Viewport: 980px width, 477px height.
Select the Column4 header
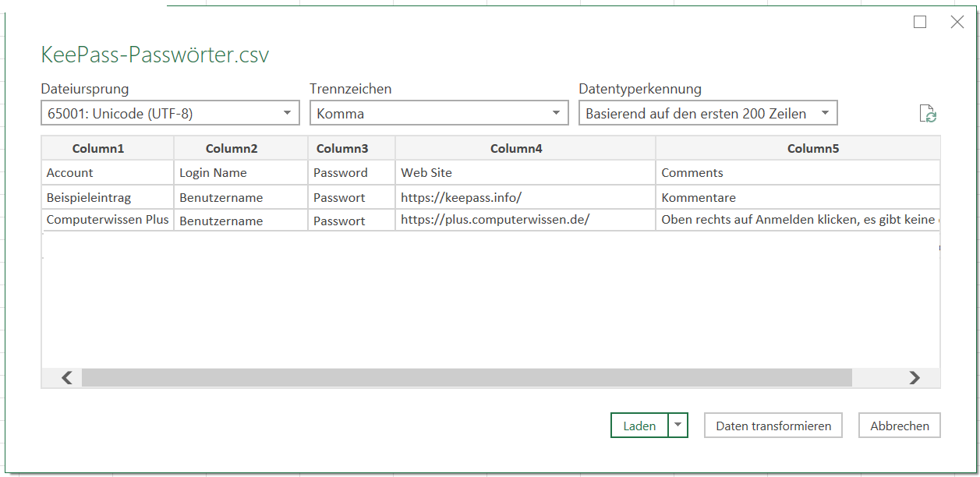click(x=516, y=148)
